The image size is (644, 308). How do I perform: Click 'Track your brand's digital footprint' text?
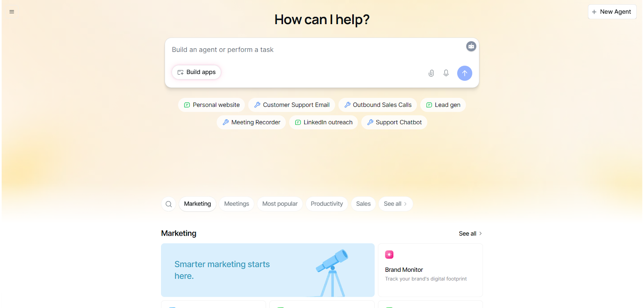(x=426, y=279)
